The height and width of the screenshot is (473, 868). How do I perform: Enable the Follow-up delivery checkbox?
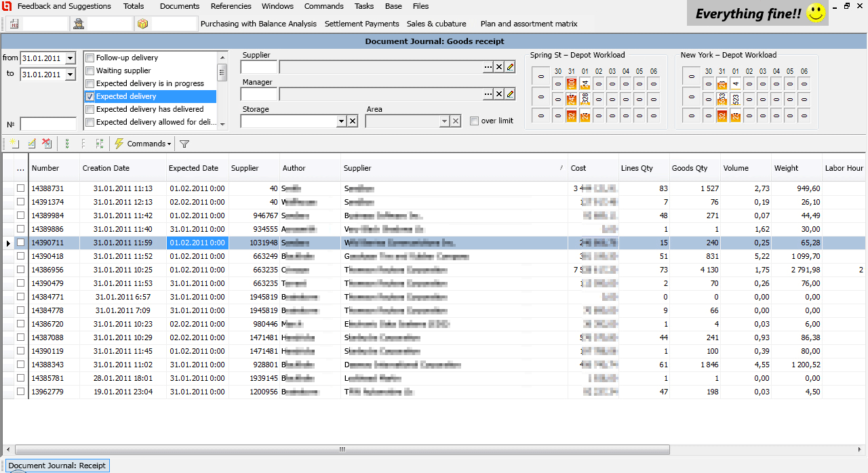(x=90, y=58)
